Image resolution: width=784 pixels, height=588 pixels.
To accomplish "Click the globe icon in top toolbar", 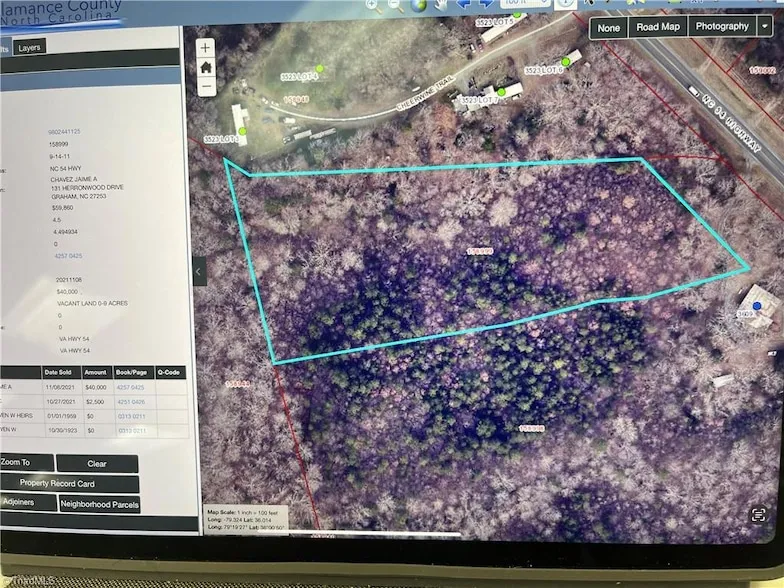I will [418, 4].
